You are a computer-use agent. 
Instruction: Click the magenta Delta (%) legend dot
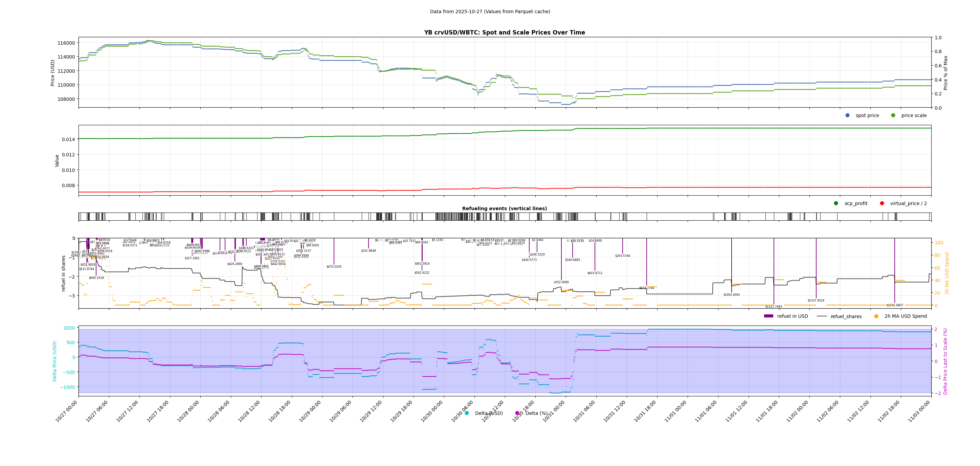[517, 413]
